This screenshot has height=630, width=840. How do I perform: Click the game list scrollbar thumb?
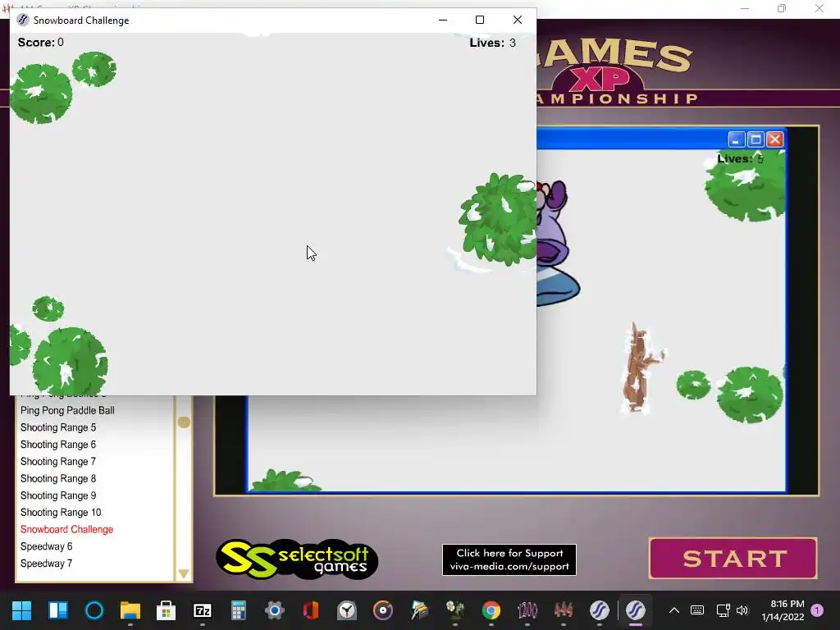(184, 422)
